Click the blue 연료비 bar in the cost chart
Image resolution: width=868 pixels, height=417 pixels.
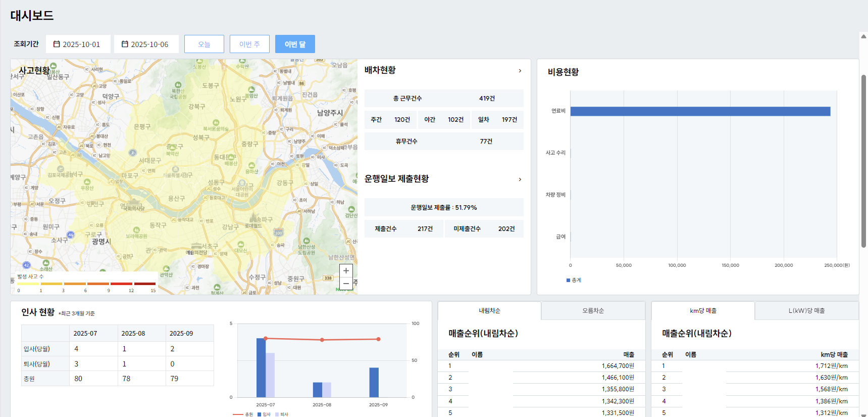700,111
